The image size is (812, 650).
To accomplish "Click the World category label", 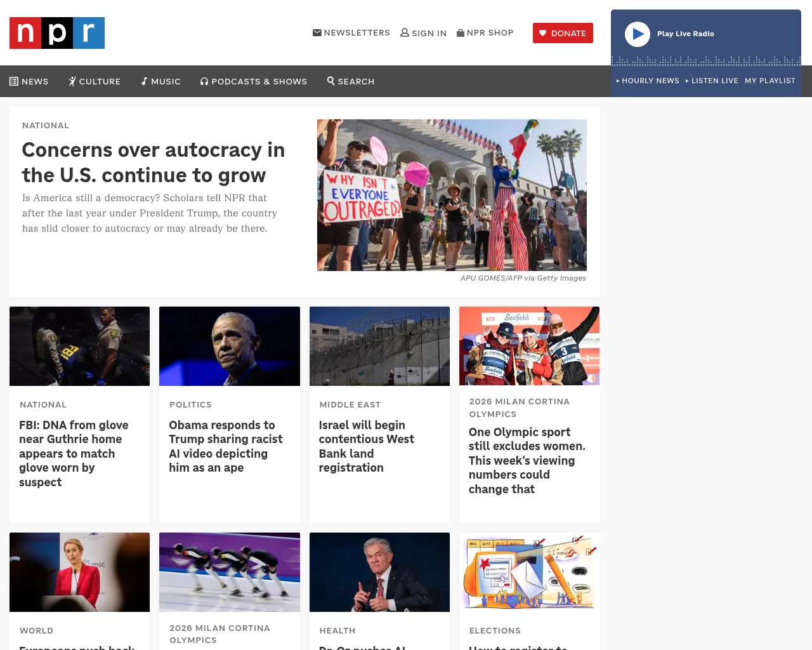I will [x=37, y=630].
